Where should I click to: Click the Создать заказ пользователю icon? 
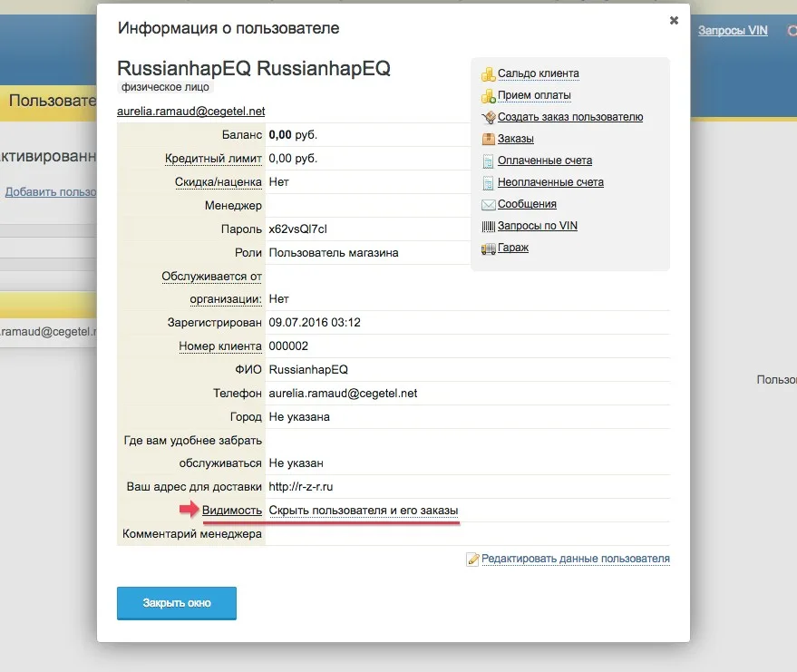[489, 117]
